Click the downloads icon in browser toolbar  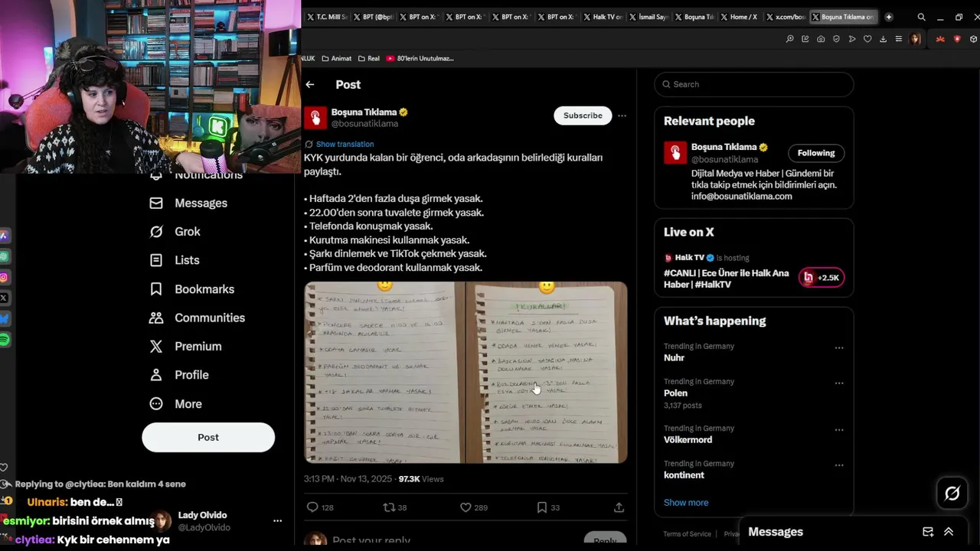(883, 39)
